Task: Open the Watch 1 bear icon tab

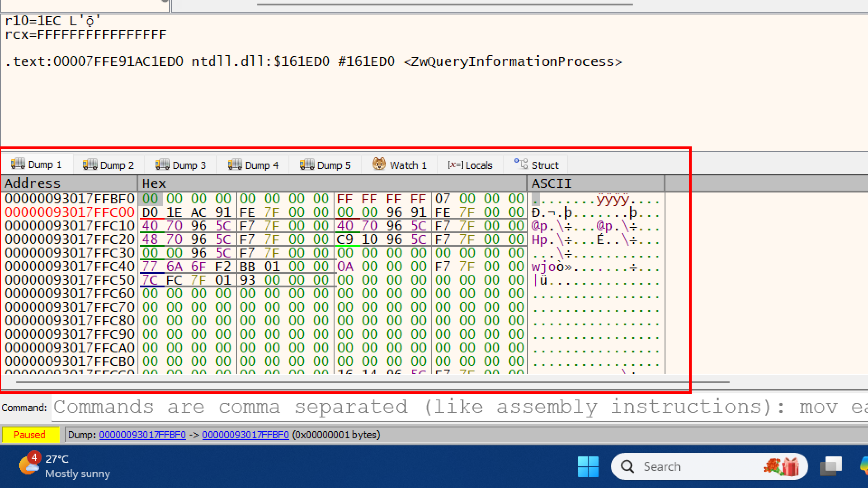Action: [379, 164]
